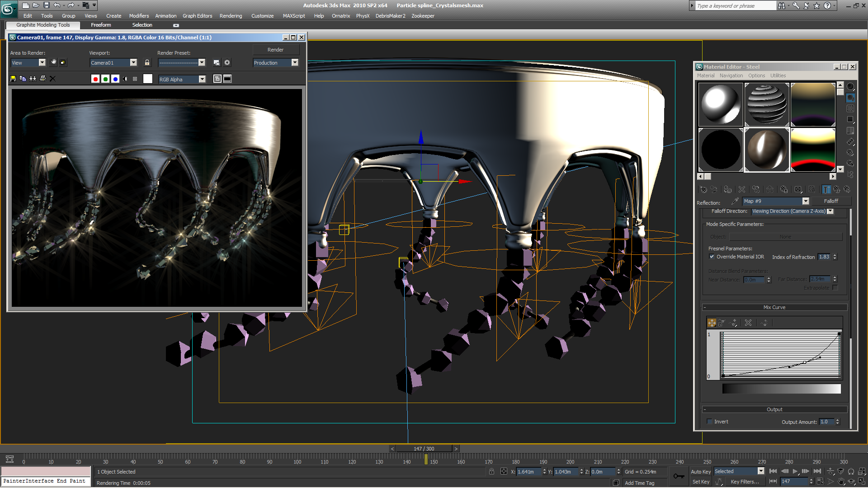Enable the Invert checkbox in Output
868x488 pixels.
coord(709,422)
